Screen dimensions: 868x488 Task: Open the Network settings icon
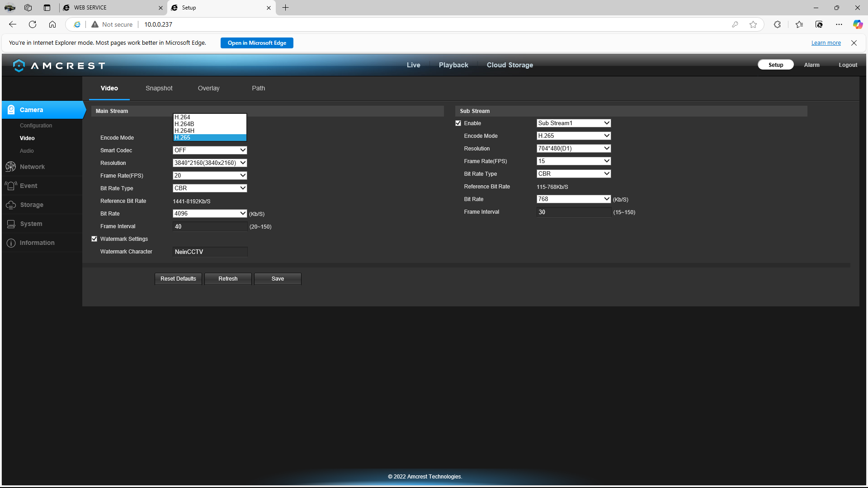[10, 167]
